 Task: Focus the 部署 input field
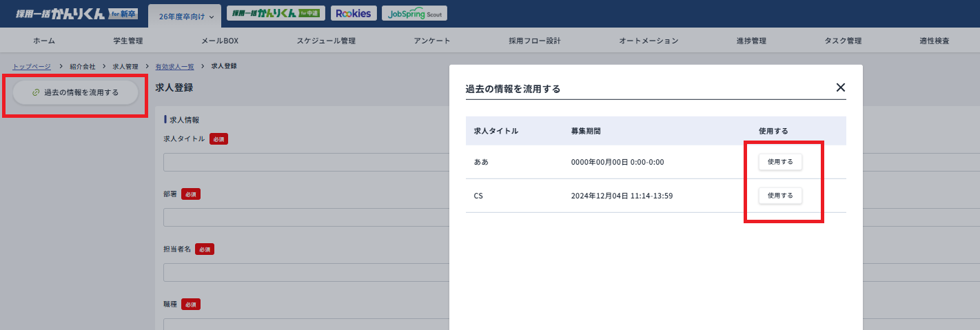306,217
